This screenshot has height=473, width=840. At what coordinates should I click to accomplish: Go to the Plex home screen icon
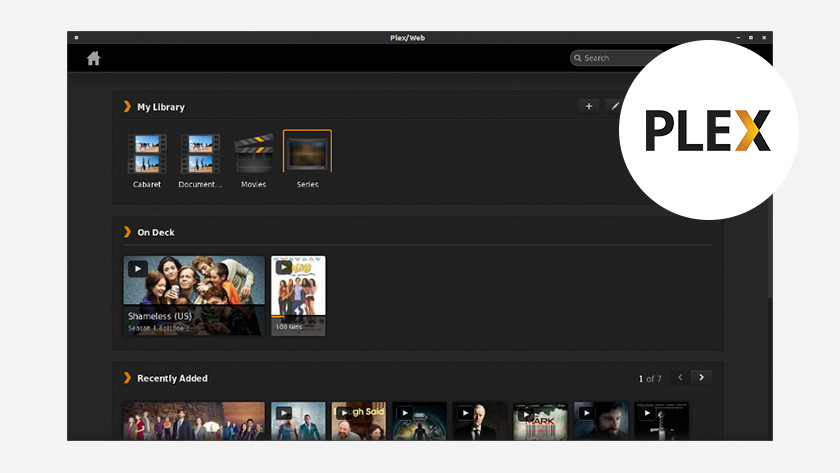click(x=94, y=58)
